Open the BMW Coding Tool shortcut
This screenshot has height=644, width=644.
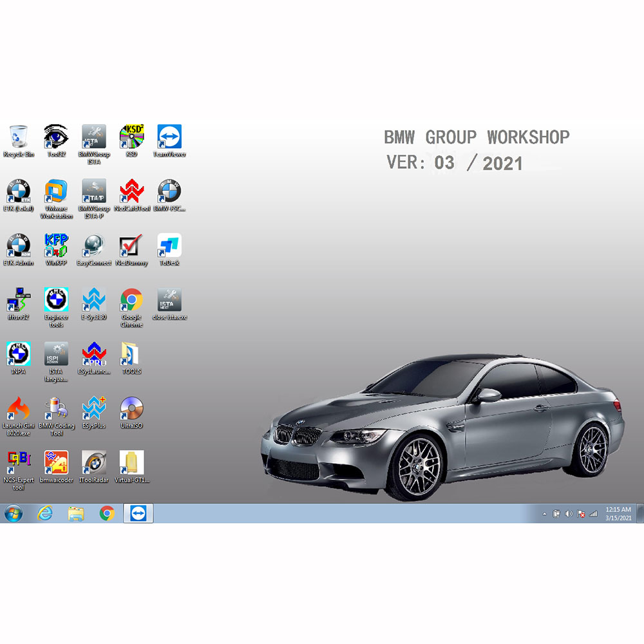pyautogui.click(x=56, y=415)
